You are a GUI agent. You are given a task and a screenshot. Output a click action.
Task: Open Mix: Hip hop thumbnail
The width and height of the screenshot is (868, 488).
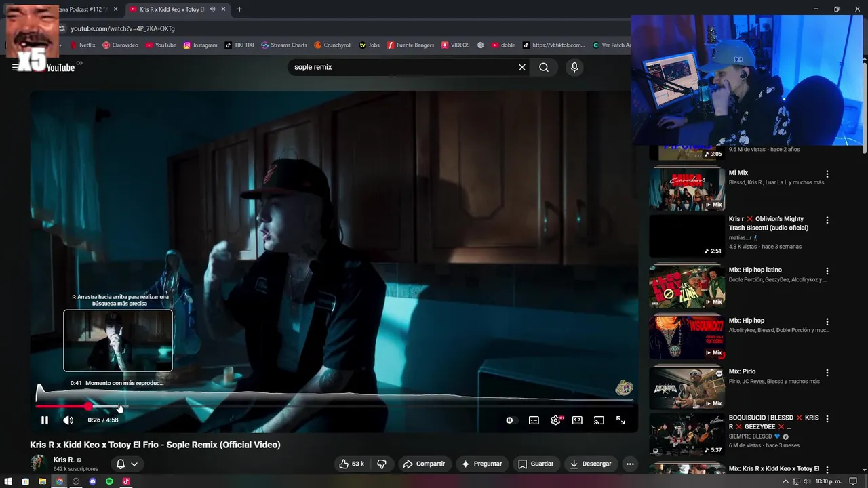[687, 336]
